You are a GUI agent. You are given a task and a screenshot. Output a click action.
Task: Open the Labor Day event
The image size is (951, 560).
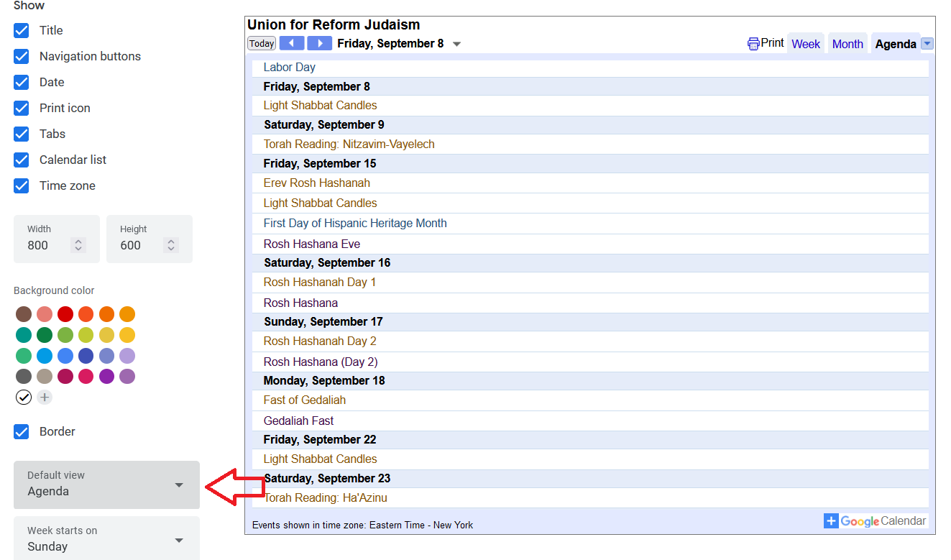click(x=290, y=67)
